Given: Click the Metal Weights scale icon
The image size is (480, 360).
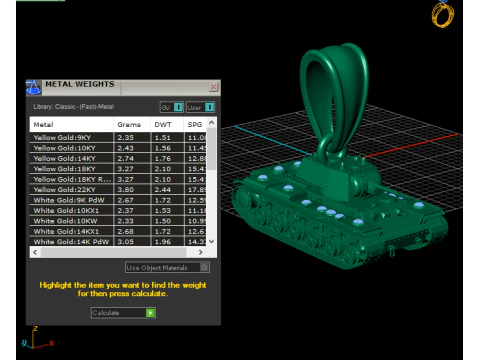Looking at the screenshot, I should [33, 87].
